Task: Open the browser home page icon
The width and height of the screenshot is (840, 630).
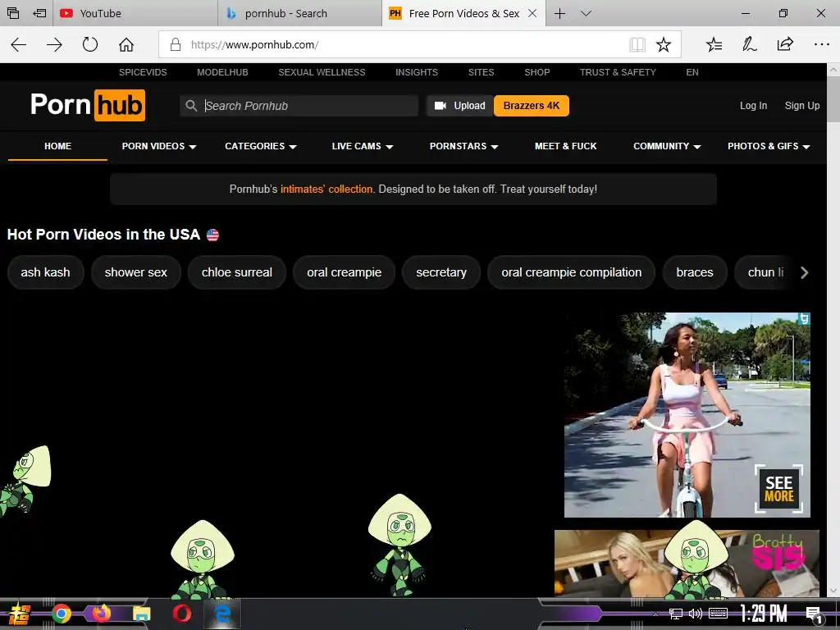Action: tap(126, 44)
